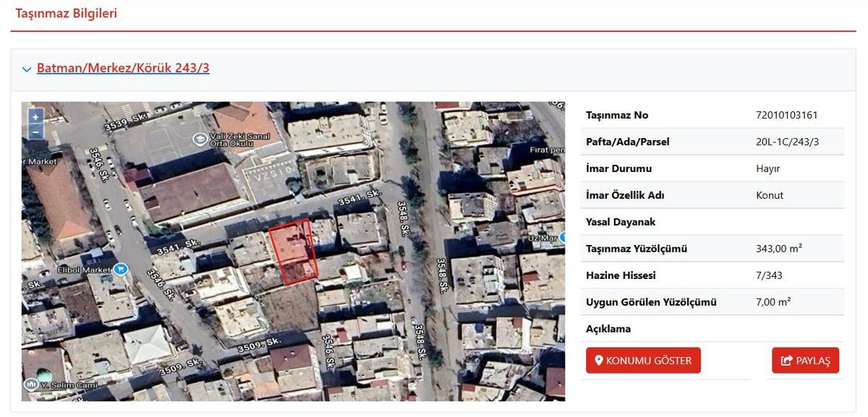Click the Uz Mar label on the map
This screenshot has width=868, height=417.
click(542, 238)
